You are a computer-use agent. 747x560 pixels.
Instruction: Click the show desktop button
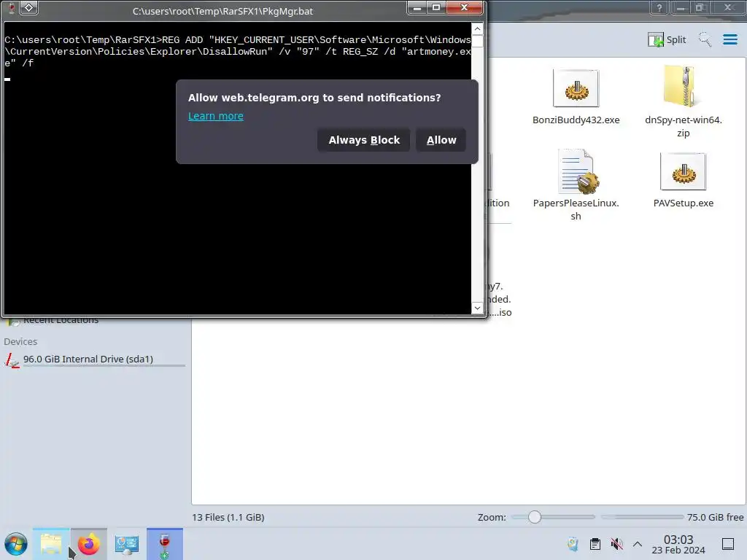click(727, 544)
